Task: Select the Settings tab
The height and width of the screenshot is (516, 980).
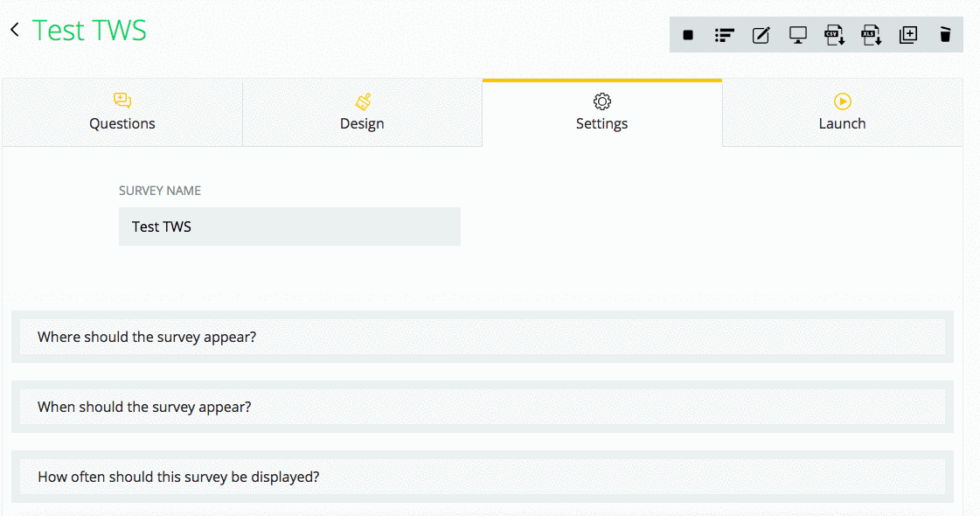Action: pos(601,113)
